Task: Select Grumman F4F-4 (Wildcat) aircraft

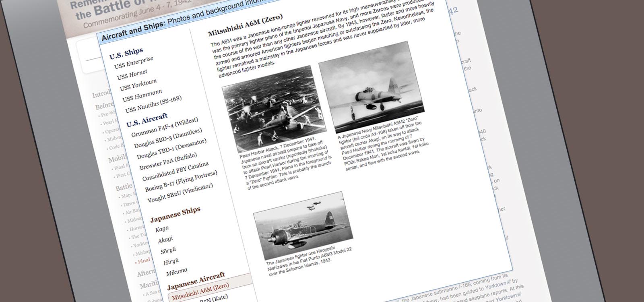Action: (164, 127)
